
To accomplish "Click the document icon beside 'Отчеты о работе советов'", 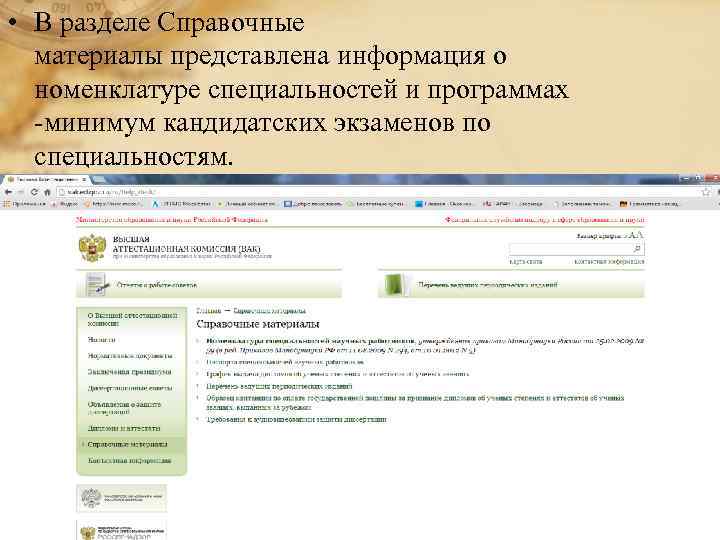I will point(97,285).
